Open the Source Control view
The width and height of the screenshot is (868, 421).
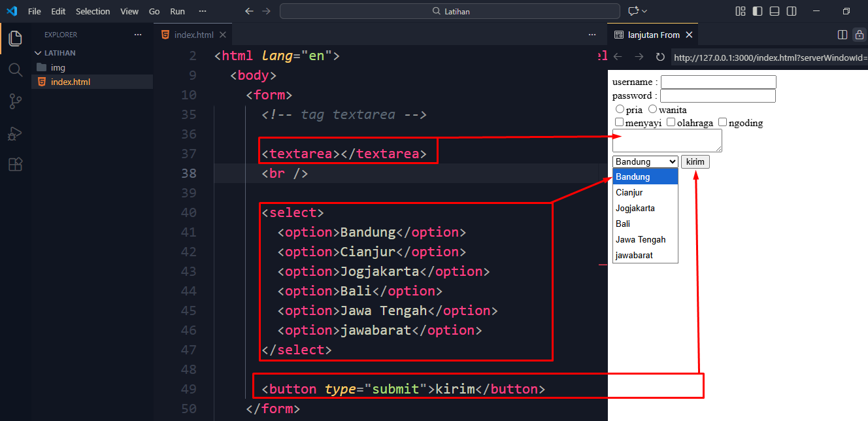15,101
